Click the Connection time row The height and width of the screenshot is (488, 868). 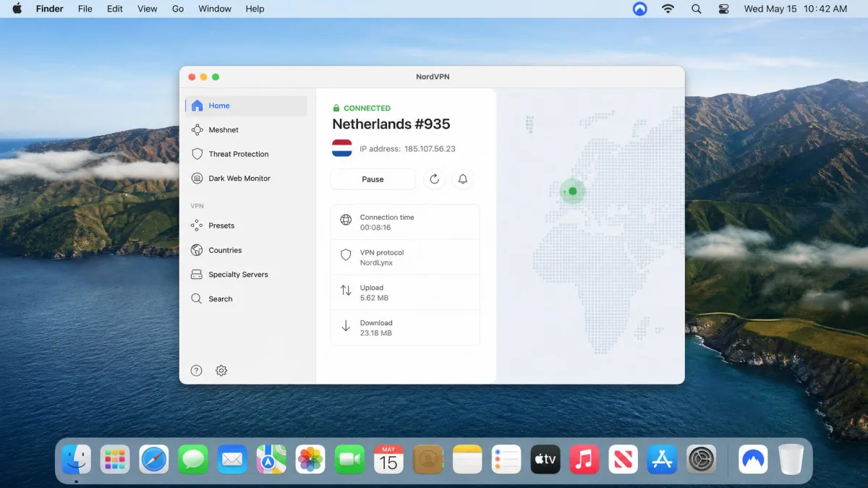[x=405, y=222]
